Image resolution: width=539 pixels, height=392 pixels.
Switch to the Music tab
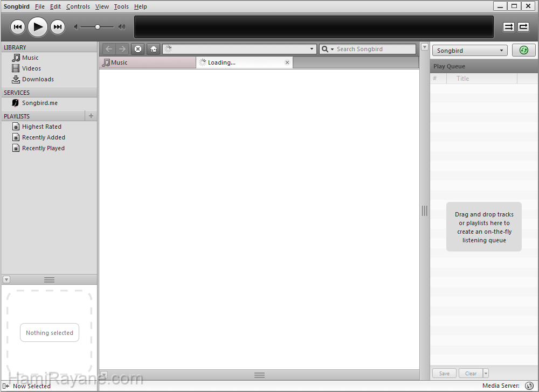pos(147,62)
